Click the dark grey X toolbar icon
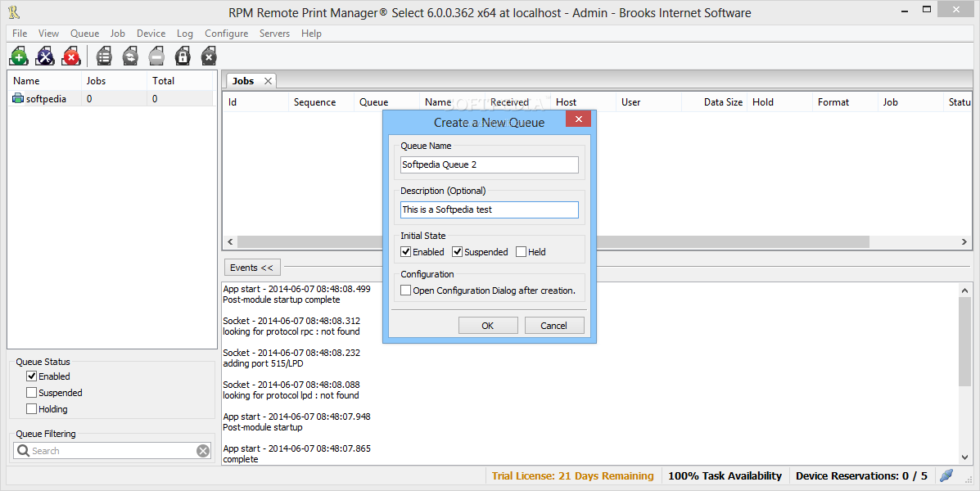The width and height of the screenshot is (980, 491). (209, 56)
